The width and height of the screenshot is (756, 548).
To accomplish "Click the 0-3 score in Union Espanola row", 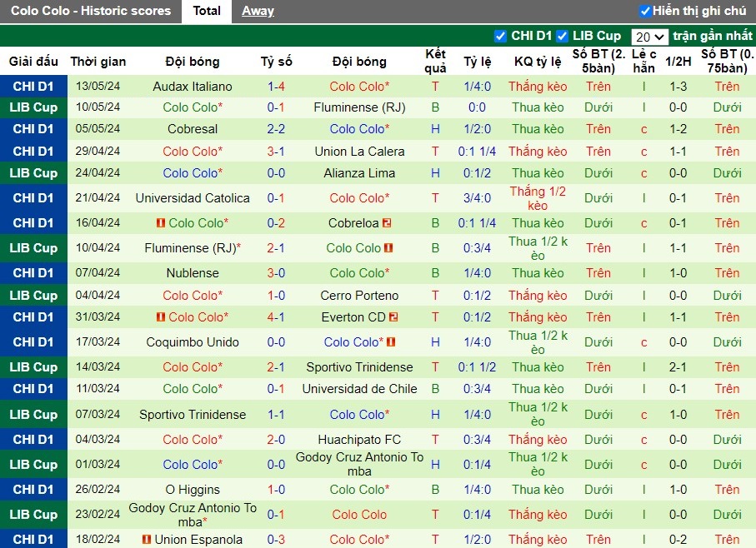I will 276,540.
